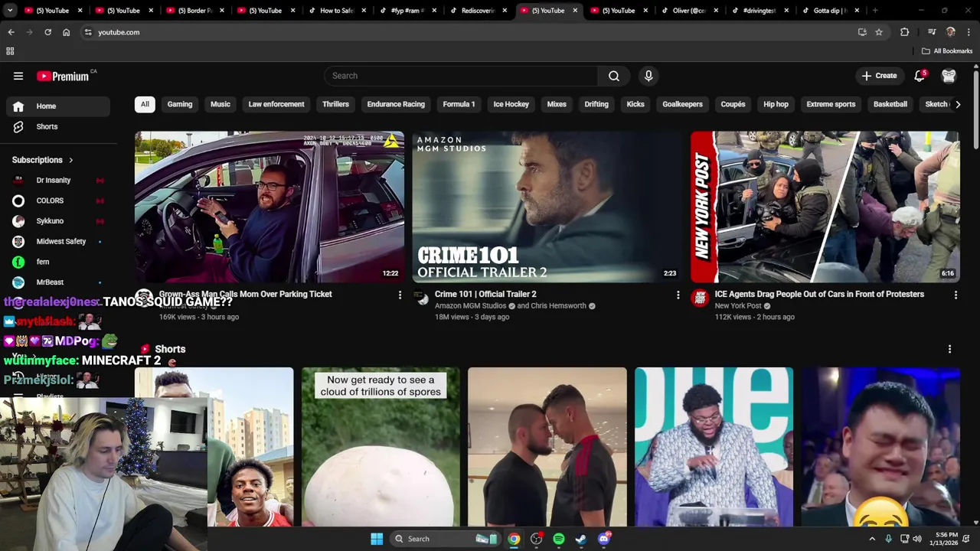Screen dimensions: 980x551
Task: Open the Create menu
Action: (879, 76)
